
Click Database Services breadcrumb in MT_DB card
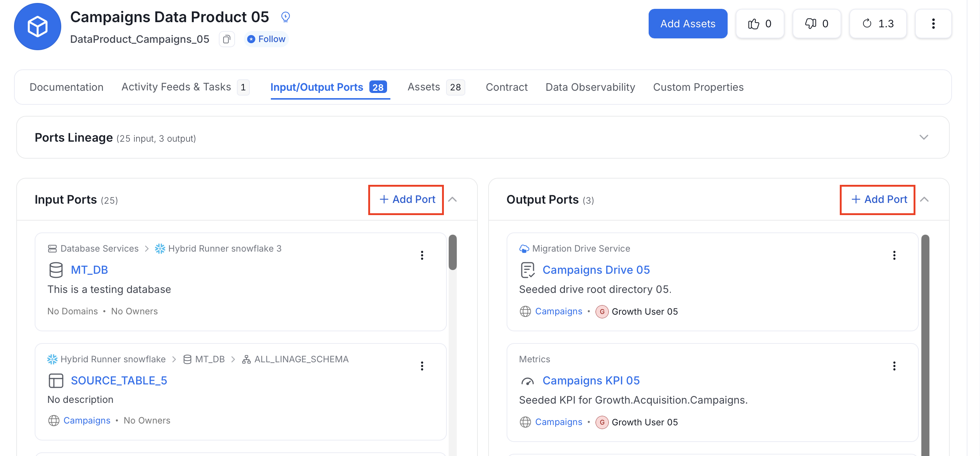tap(99, 248)
